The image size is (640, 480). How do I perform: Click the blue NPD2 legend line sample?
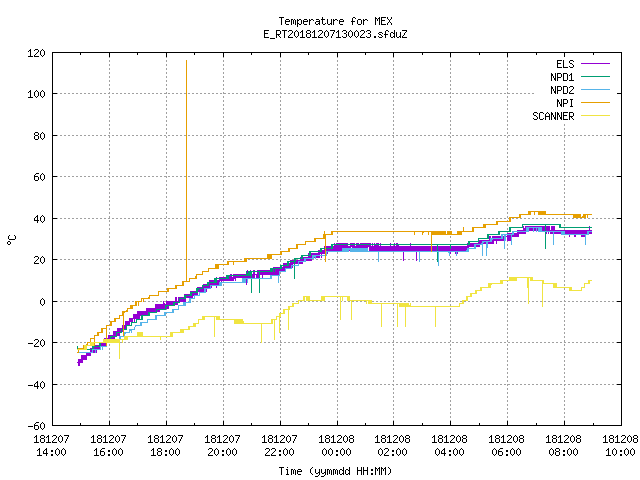click(596, 89)
